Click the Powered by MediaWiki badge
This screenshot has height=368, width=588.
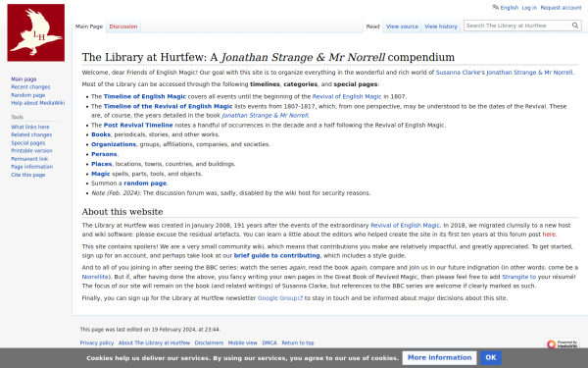point(562,343)
